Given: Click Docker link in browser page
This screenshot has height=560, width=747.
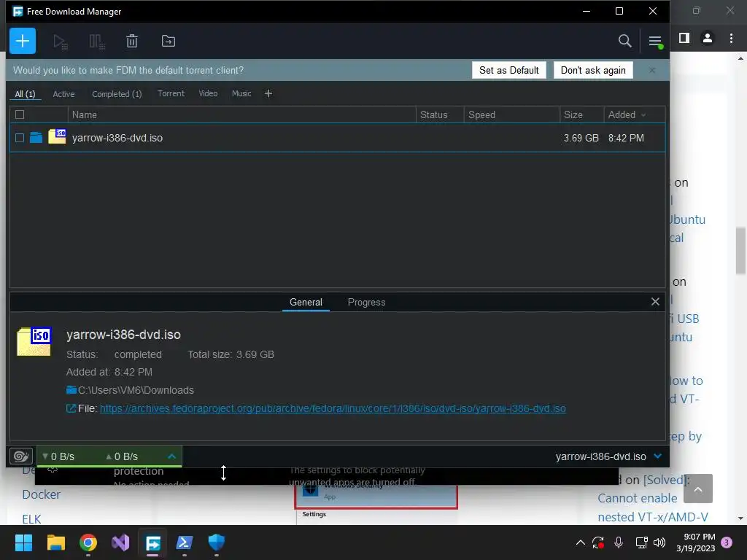Looking at the screenshot, I should 42,495.
